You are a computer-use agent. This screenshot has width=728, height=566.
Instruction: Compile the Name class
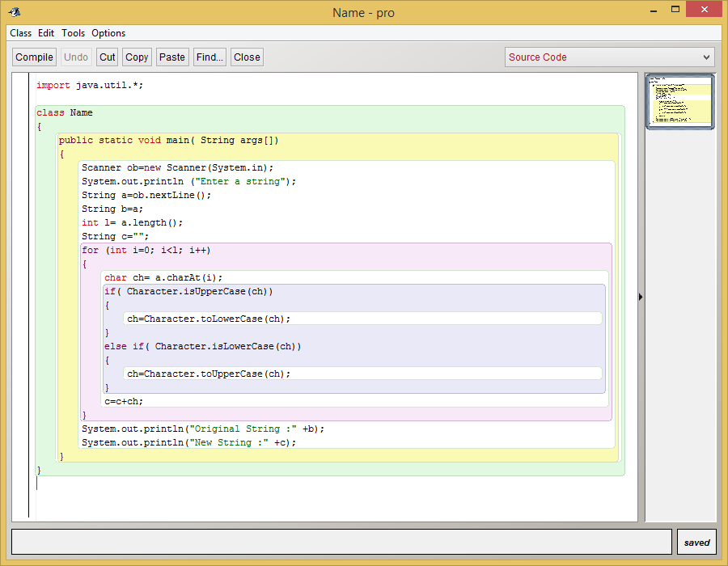pyautogui.click(x=34, y=57)
